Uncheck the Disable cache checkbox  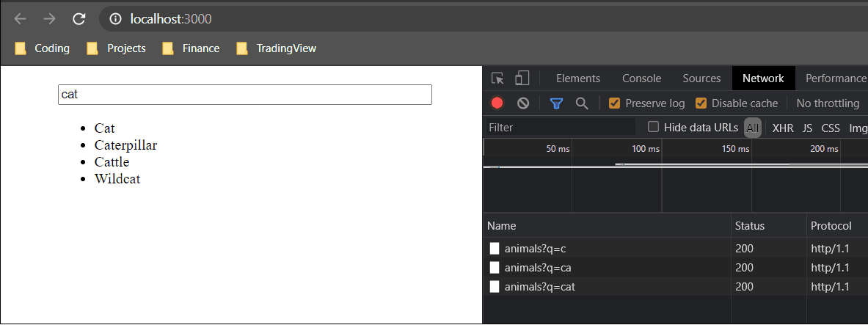pos(701,103)
